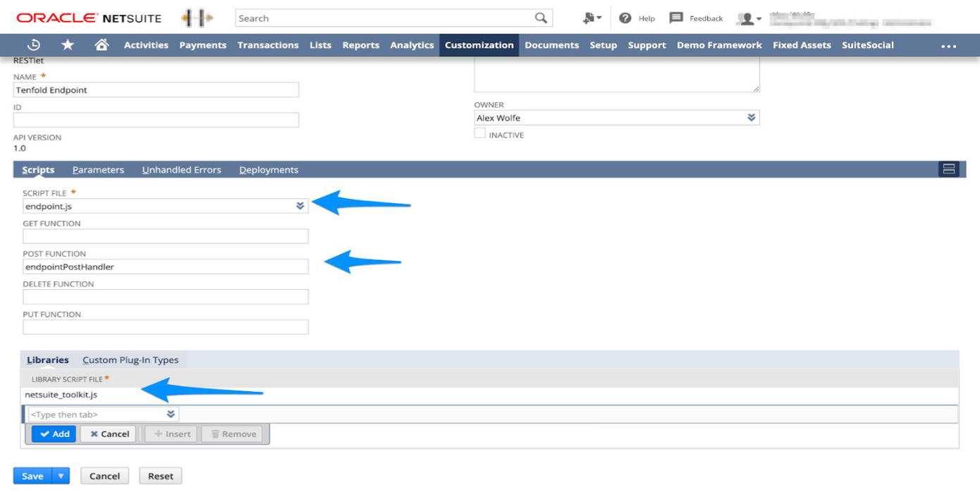Click the search magnifier icon
Screen dimensions: 980x495
[x=541, y=18]
